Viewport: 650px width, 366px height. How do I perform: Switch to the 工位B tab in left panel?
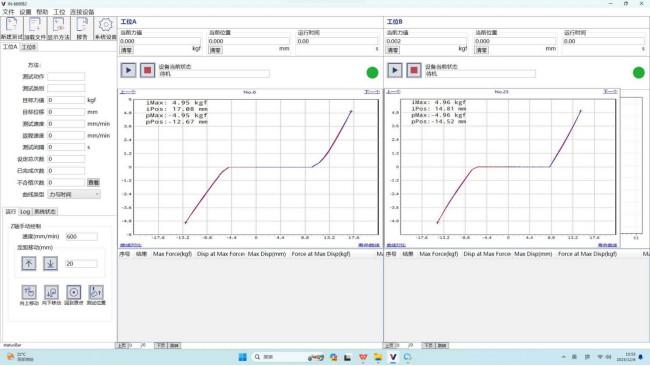click(x=29, y=47)
